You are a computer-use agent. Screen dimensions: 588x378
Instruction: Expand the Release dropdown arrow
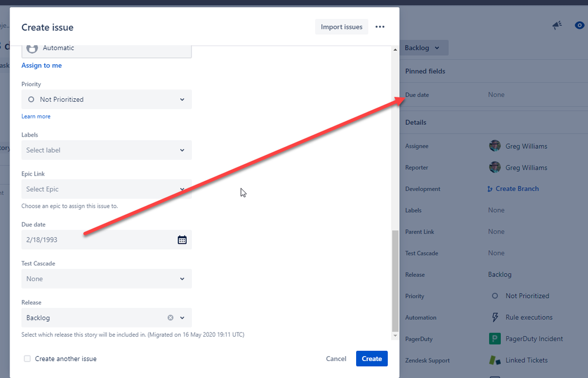[x=182, y=317]
